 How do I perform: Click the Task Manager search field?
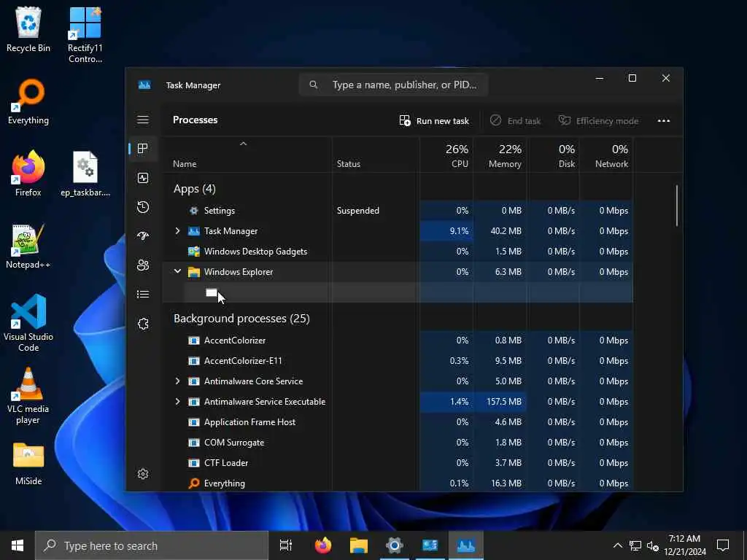click(393, 85)
